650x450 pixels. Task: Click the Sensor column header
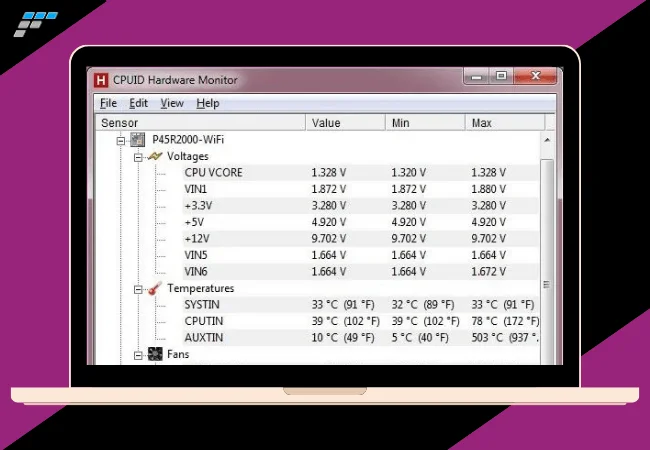pyautogui.click(x=201, y=123)
